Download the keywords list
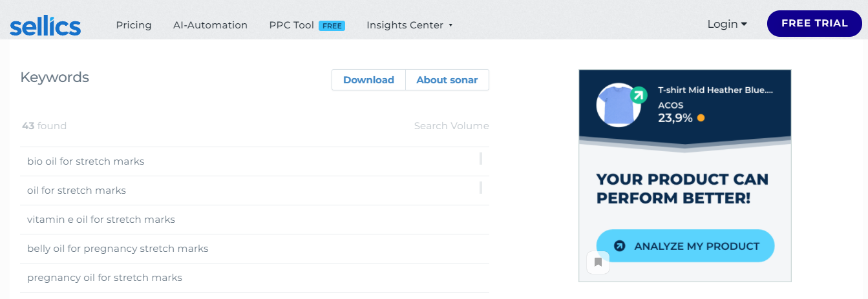Viewport: 868px width, 299px height. 368,80
